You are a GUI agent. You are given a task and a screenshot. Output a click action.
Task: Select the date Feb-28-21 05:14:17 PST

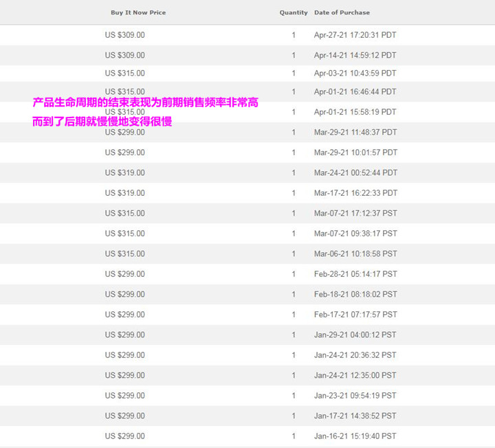pyautogui.click(x=355, y=274)
